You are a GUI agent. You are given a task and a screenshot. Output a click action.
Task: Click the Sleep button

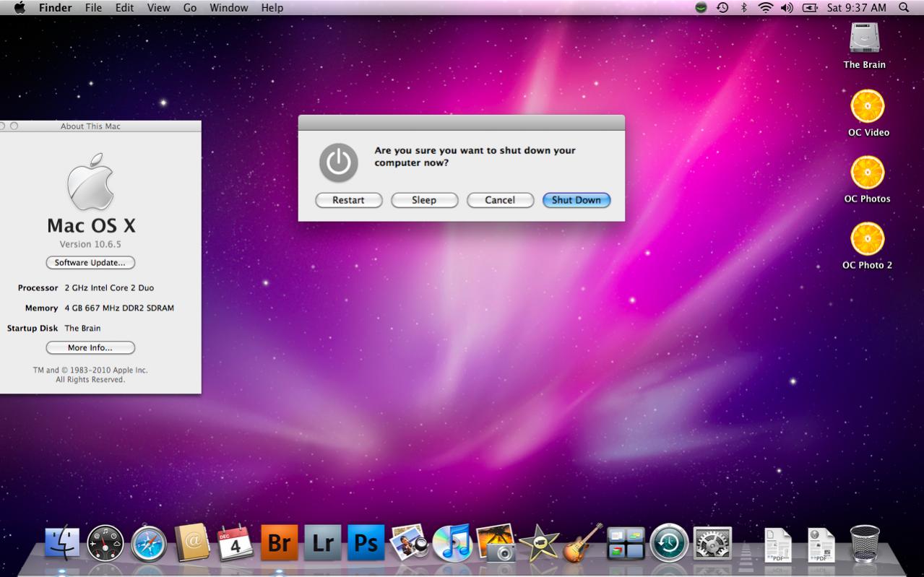pyautogui.click(x=424, y=200)
